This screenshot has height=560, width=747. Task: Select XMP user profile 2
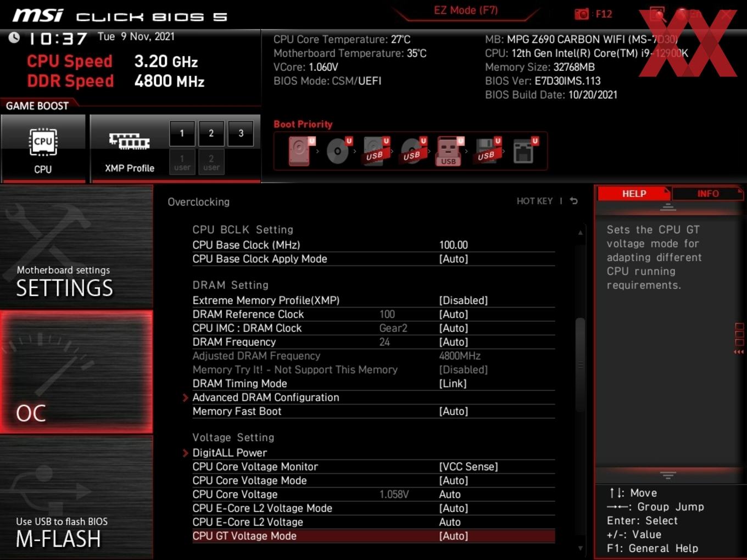[211, 162]
